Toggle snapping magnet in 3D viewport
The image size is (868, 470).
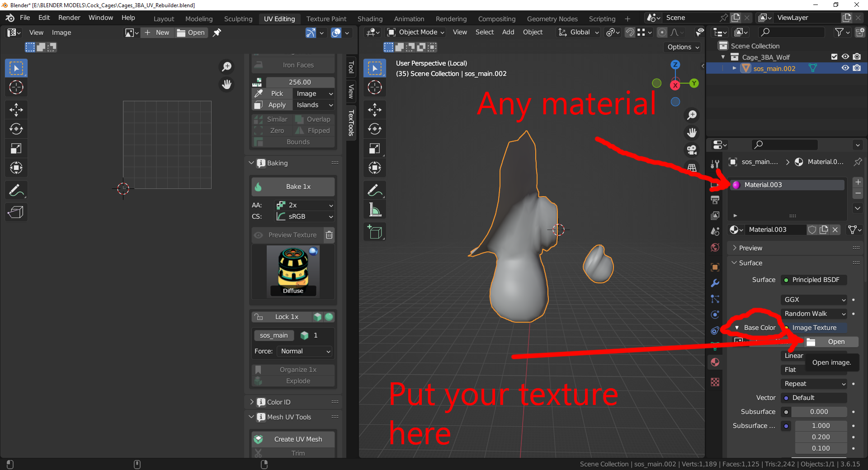coord(629,32)
